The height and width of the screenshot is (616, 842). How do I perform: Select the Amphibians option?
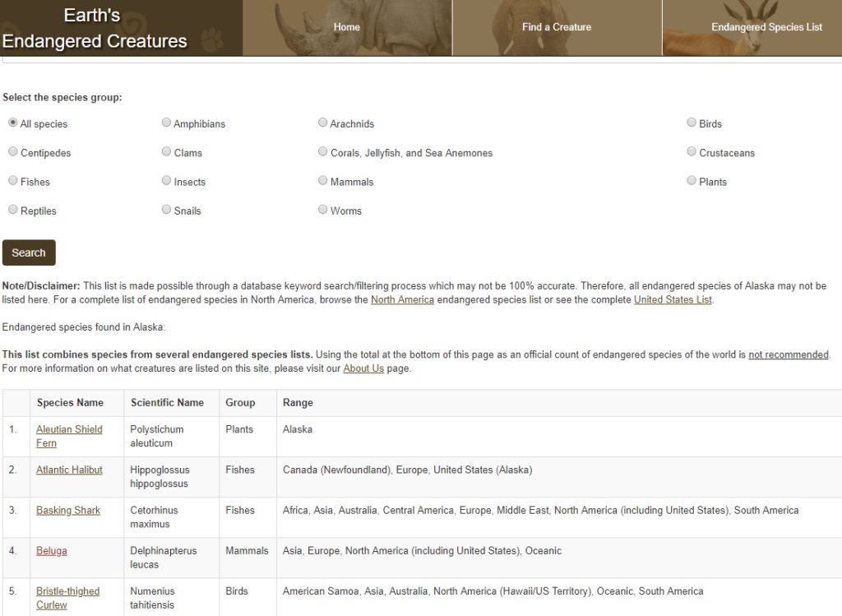166,122
